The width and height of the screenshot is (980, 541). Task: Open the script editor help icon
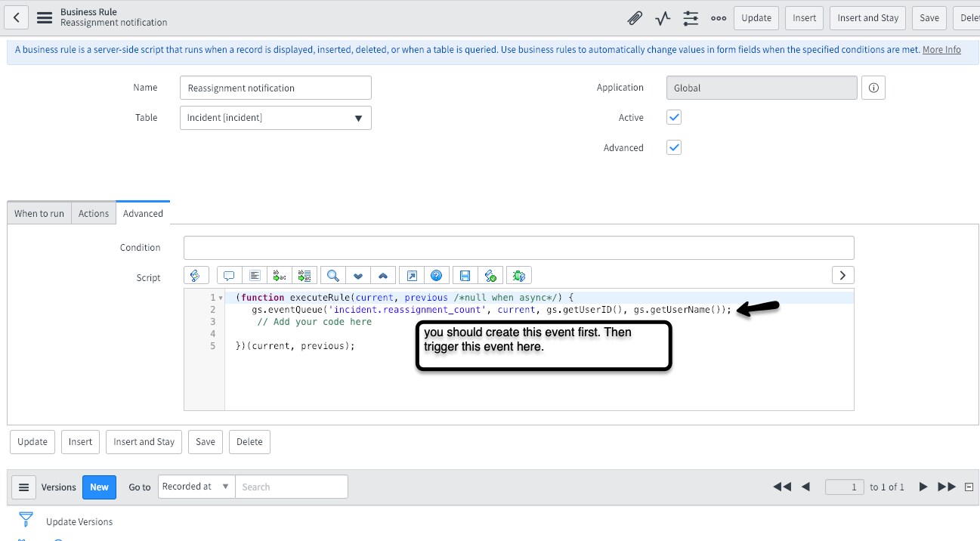(x=437, y=275)
